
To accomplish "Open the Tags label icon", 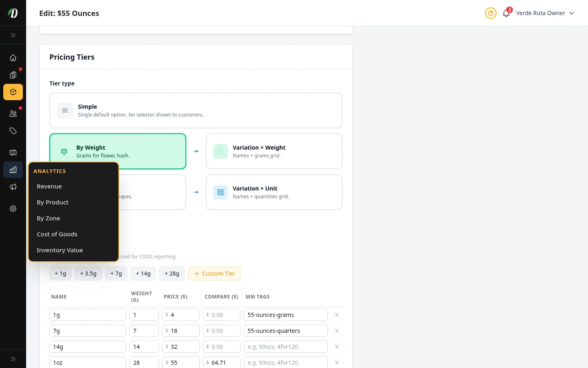I will (x=13, y=131).
